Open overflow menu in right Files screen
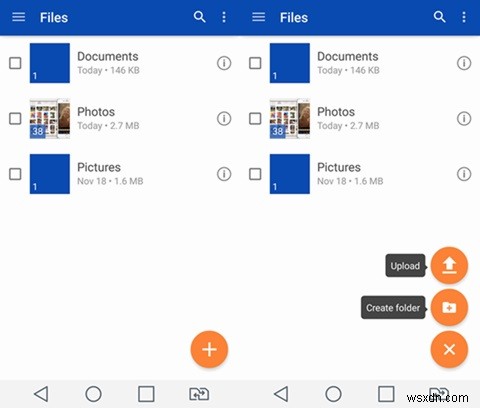This screenshot has width=480, height=408. [x=464, y=17]
